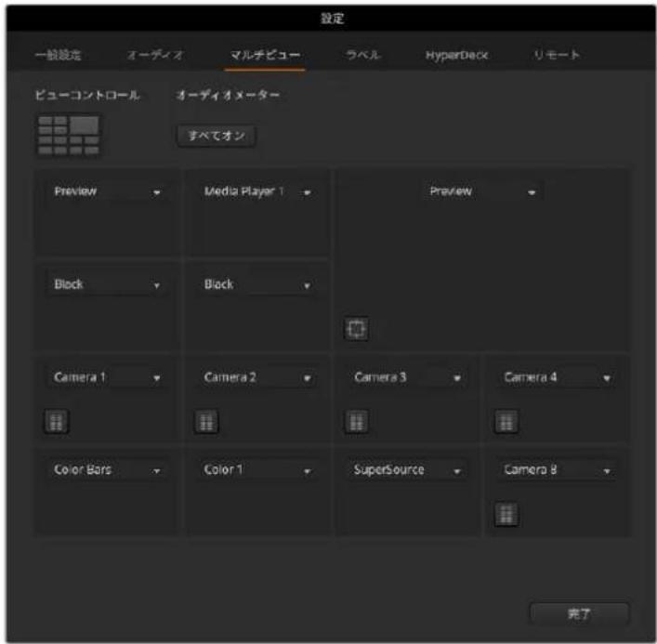Open the large Preview window dropdown
The width and height of the screenshot is (657, 644).
pos(482,192)
